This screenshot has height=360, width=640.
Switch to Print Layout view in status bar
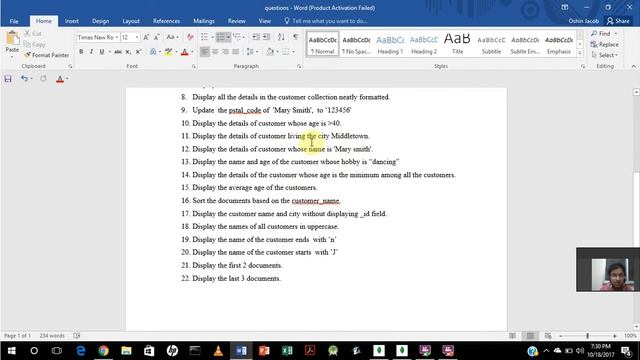pos(530,336)
